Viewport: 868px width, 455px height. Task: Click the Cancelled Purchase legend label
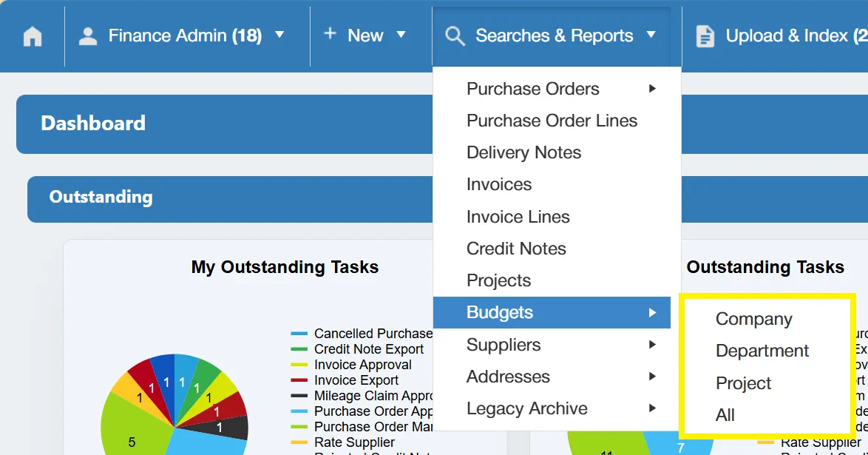point(373,334)
